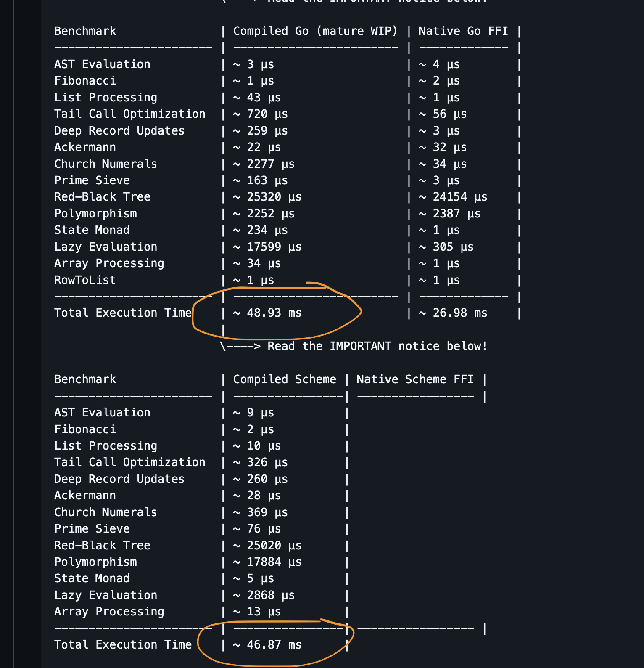Select the 'Native Go FFI' column header
The image size is (644, 668).
463,31
